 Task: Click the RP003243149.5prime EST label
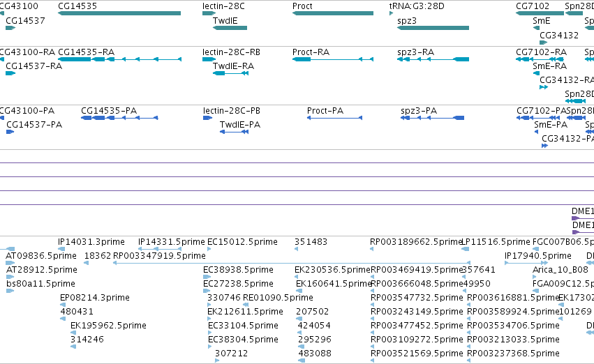417,312
